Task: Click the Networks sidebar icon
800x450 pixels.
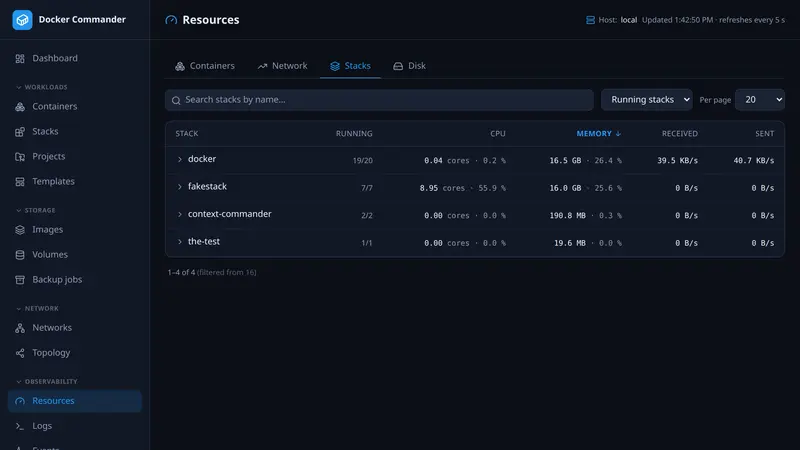Action: point(20,328)
